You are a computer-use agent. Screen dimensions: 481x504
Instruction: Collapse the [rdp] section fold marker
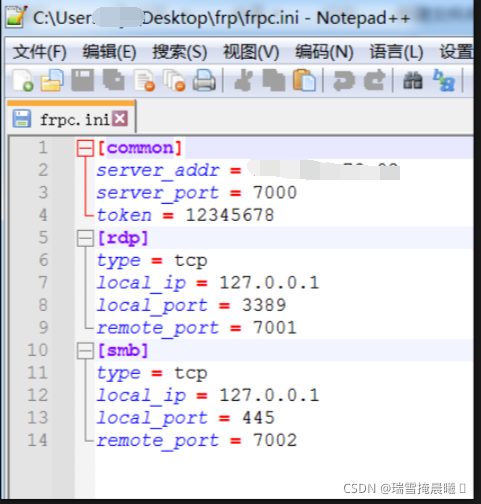pyautogui.click(x=85, y=238)
